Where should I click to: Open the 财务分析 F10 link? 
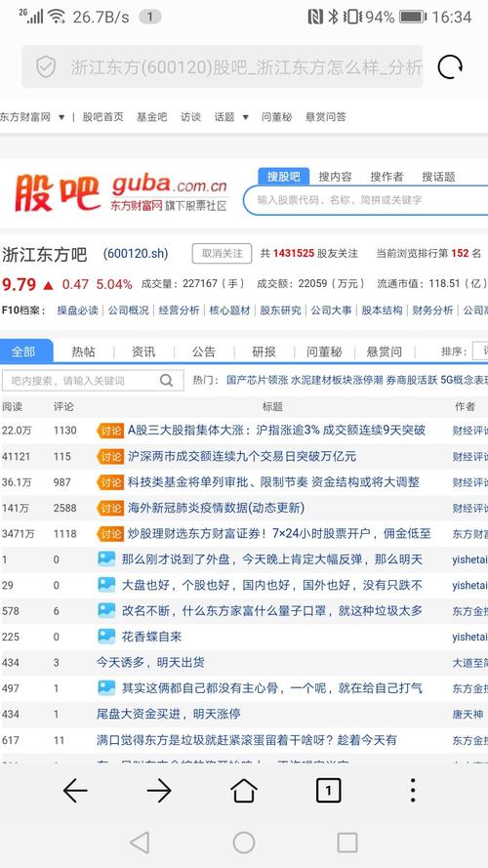(x=433, y=310)
